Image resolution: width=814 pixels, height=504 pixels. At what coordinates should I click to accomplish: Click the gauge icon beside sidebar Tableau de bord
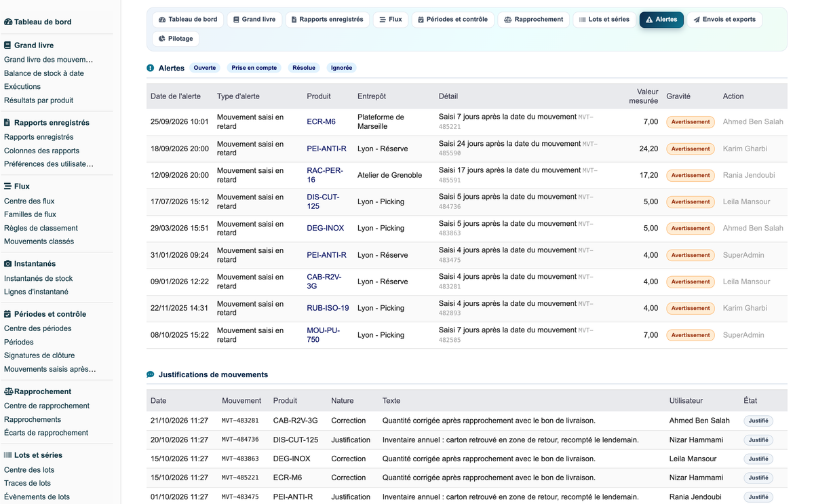tap(8, 22)
